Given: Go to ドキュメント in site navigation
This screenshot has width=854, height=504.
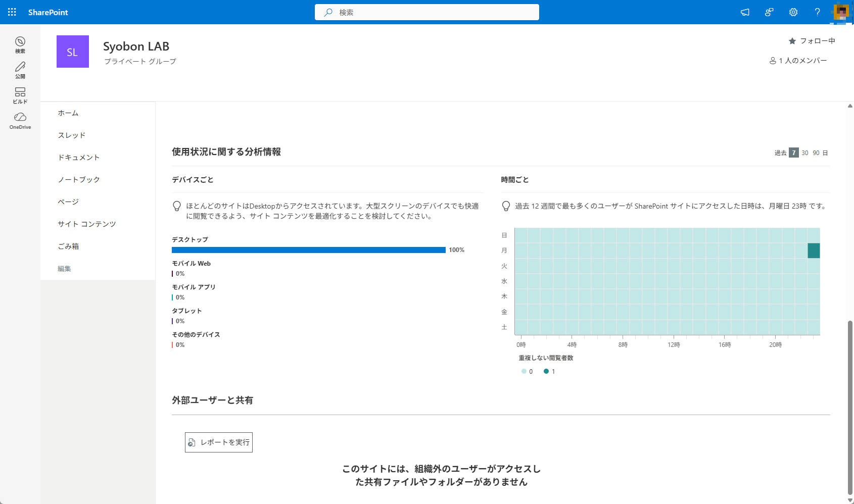Looking at the screenshot, I should [x=79, y=158].
